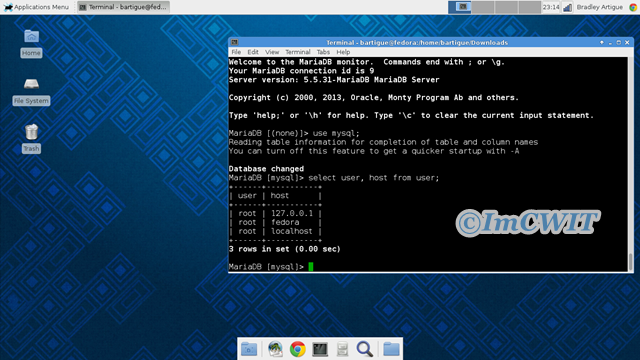Screen dimensions: 640x360
Task: Open the Trash desktop icon
Action: [31, 139]
